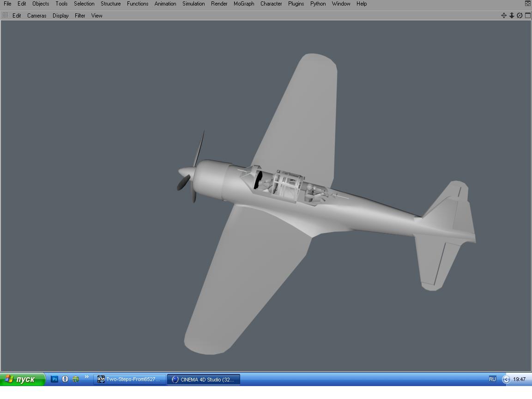Image resolution: width=532 pixels, height=399 pixels.
Task: Click the пуск Start button
Action: click(22, 379)
